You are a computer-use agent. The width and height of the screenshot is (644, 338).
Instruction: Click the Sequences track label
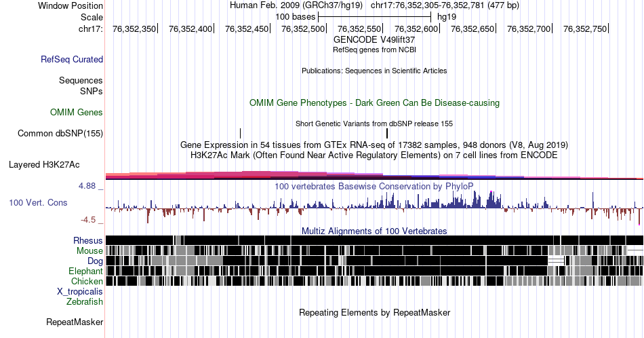81,80
